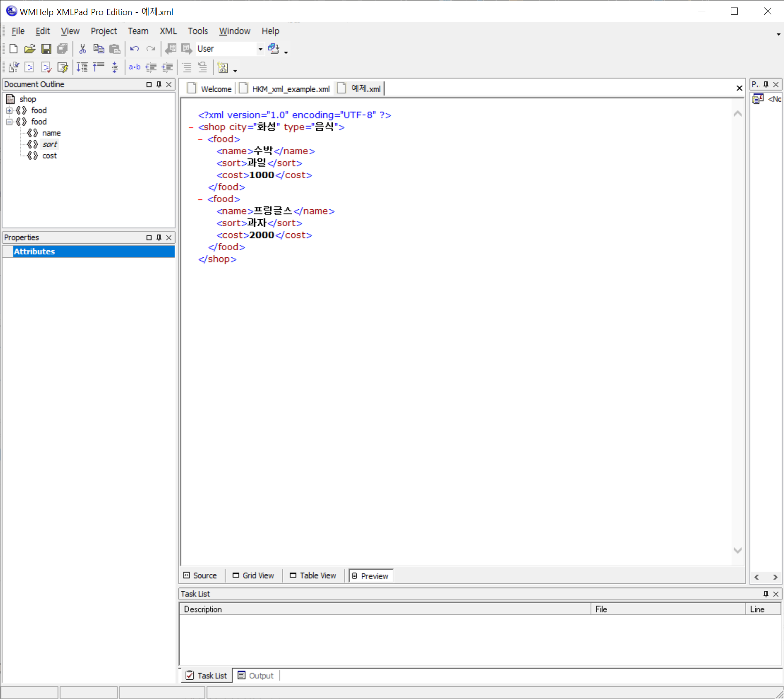The image size is (784, 699).
Task: Open the arrow next to schema diagram icon
Action: tap(235, 71)
